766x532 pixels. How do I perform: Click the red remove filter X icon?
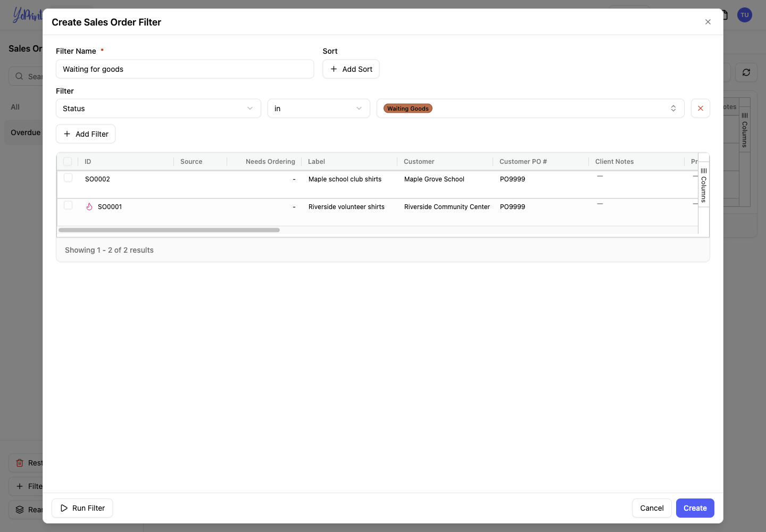(x=700, y=109)
